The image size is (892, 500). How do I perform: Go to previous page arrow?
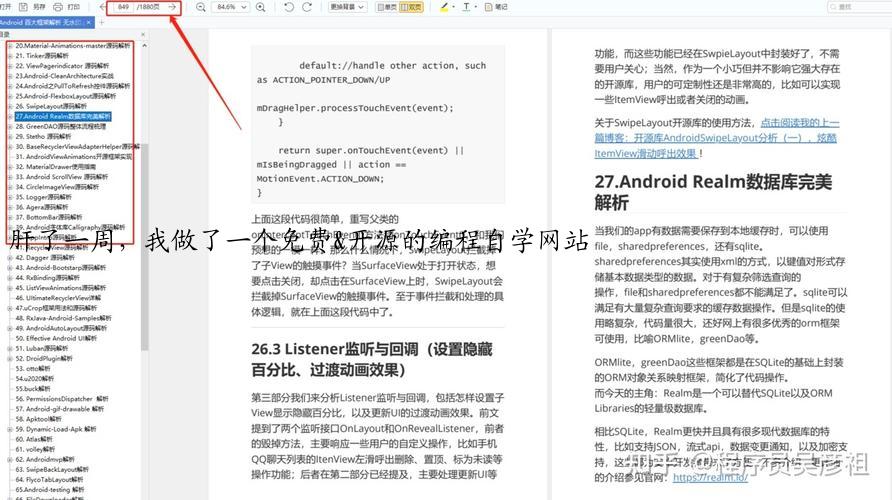click(104, 7)
